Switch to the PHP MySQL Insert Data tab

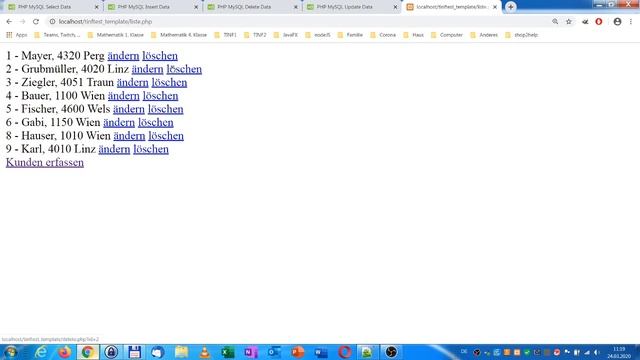[x=152, y=7]
